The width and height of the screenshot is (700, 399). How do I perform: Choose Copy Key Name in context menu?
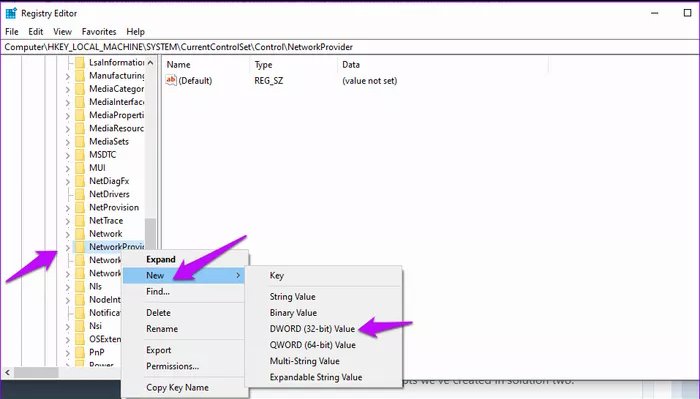(184, 388)
